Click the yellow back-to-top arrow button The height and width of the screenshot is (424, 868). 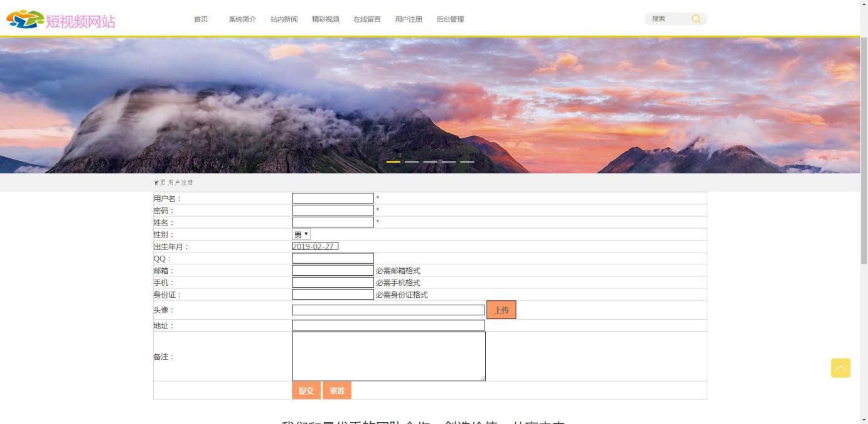point(840,368)
